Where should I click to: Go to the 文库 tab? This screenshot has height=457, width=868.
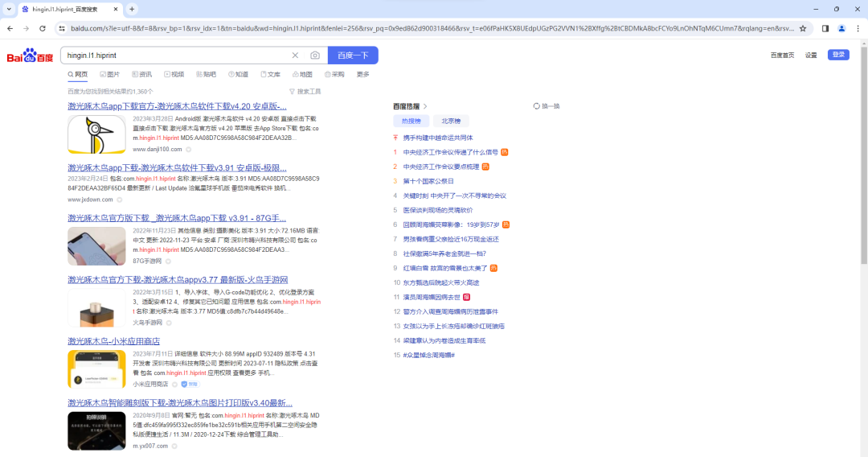coord(270,74)
